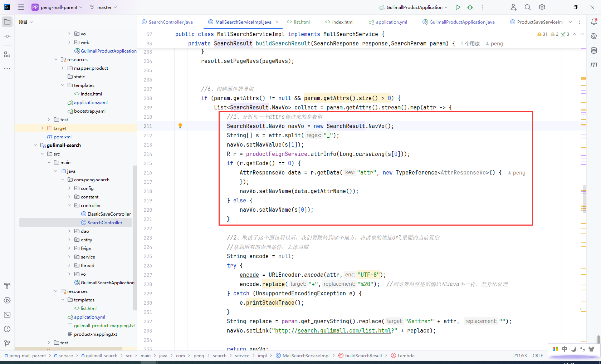Open the master branch dropdown

(103, 7)
